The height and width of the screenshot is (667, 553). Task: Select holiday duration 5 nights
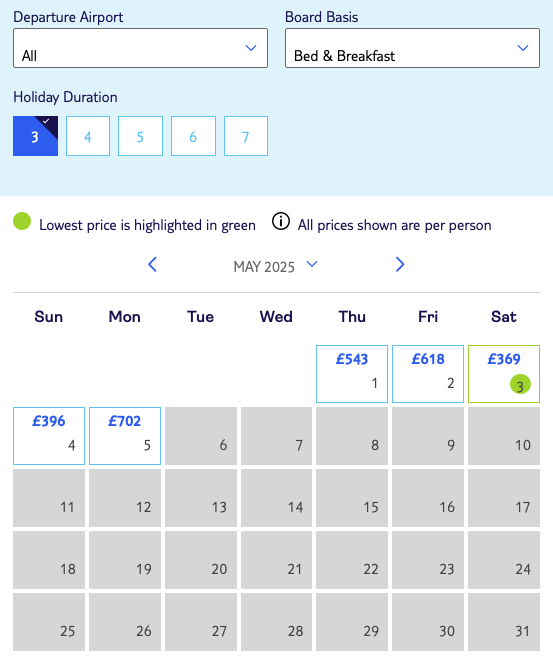140,136
